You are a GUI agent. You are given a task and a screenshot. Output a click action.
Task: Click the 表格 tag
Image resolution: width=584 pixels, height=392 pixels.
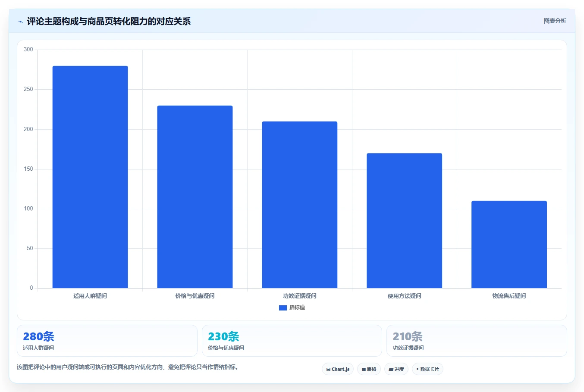(x=369, y=369)
